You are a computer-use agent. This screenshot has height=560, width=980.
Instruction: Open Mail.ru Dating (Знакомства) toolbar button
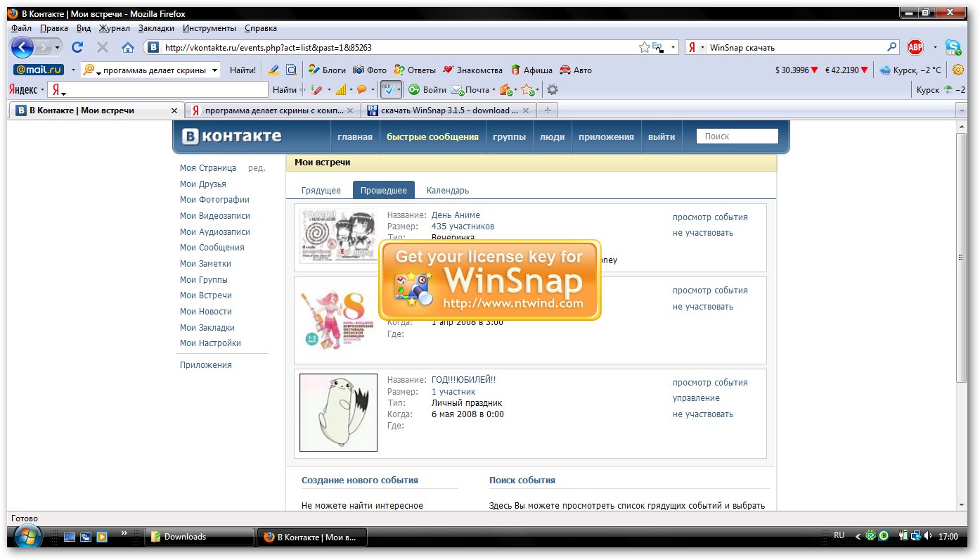(x=472, y=70)
